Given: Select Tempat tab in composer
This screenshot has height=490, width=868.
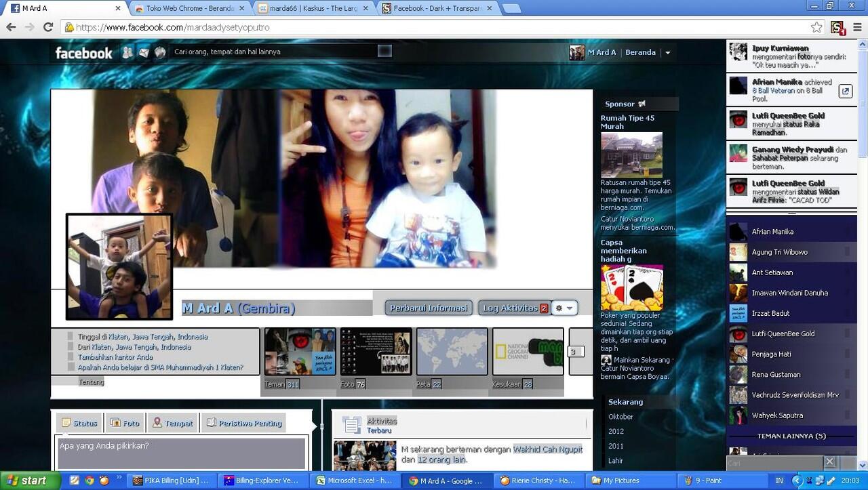Looking at the screenshot, I should [x=172, y=423].
